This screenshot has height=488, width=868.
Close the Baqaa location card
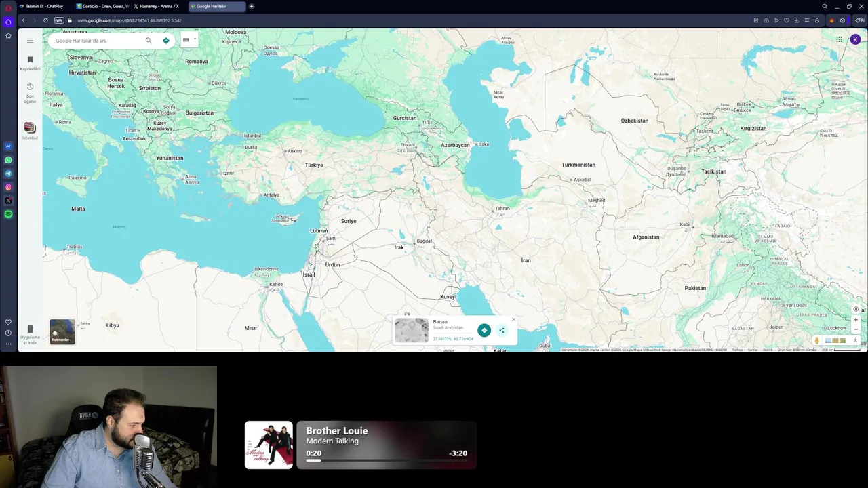coord(513,319)
